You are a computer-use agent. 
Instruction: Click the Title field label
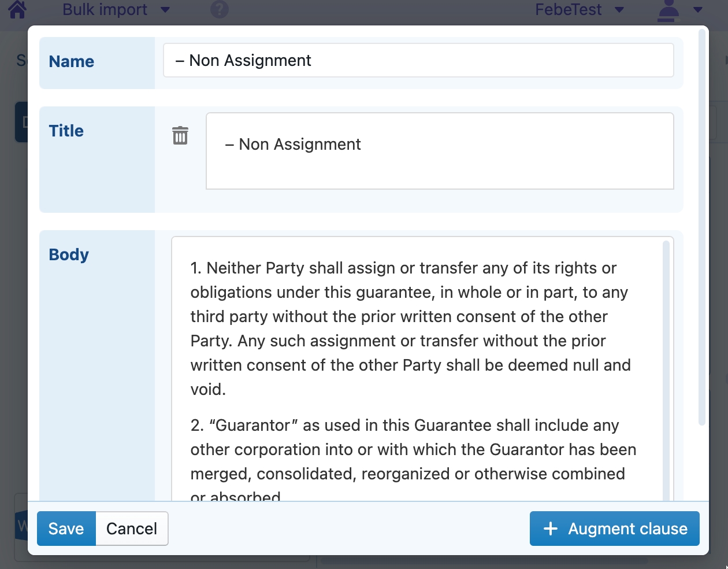[66, 131]
